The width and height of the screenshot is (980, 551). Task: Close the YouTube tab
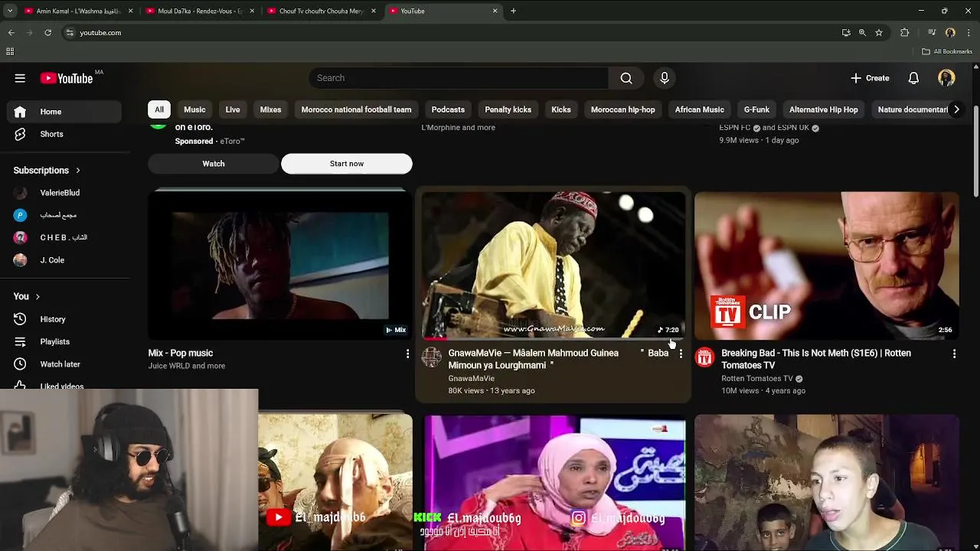495,11
